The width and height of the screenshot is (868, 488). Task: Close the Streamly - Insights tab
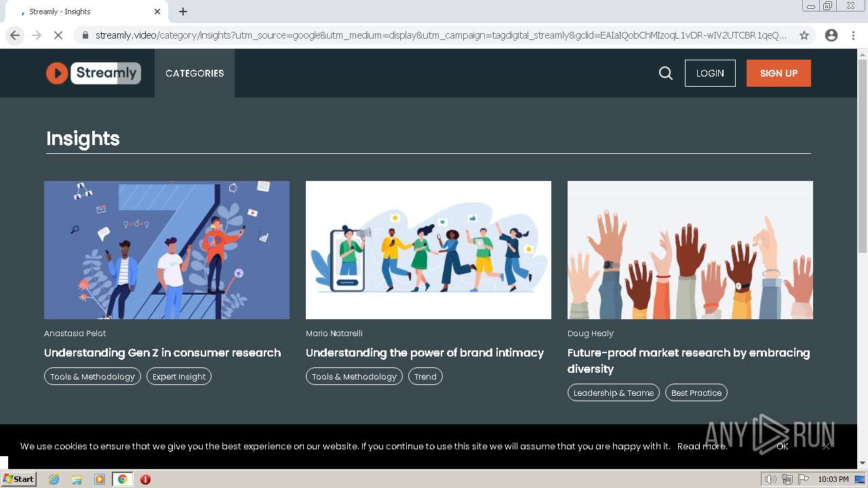click(x=157, y=12)
